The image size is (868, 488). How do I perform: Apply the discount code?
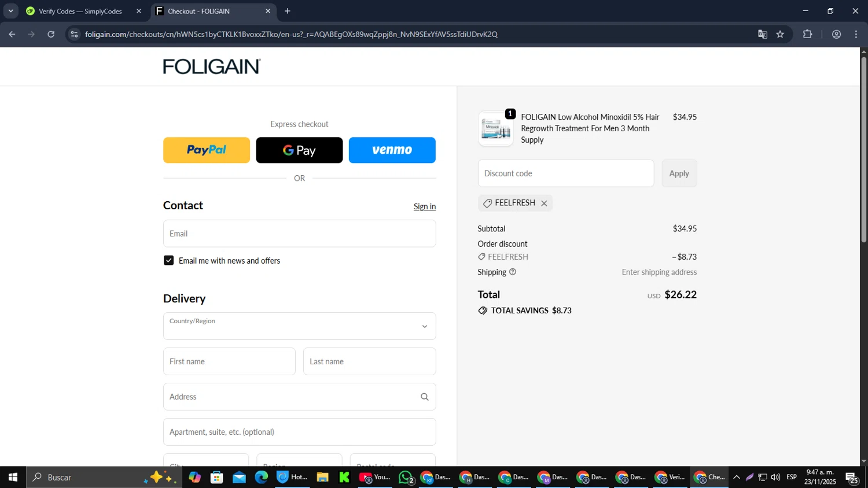(679, 173)
